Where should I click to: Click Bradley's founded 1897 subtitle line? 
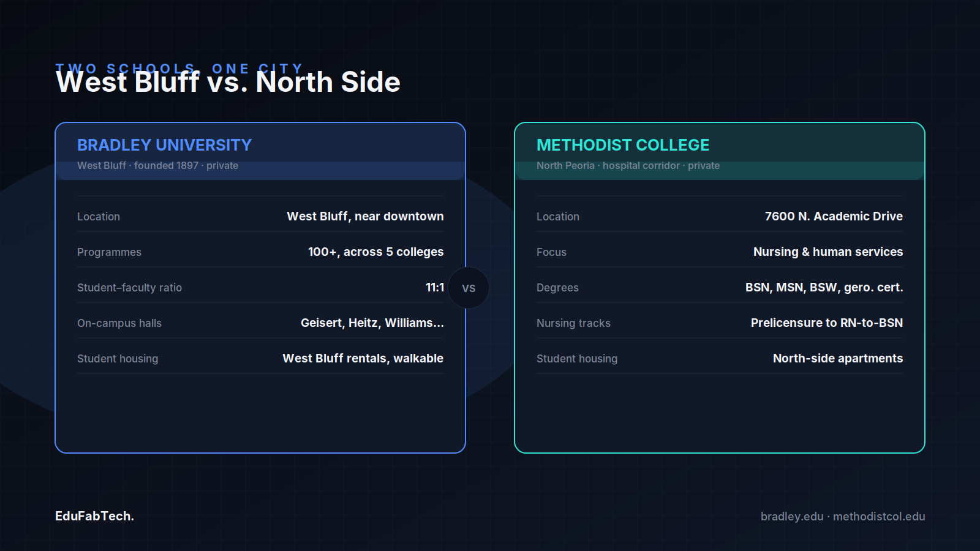click(157, 165)
